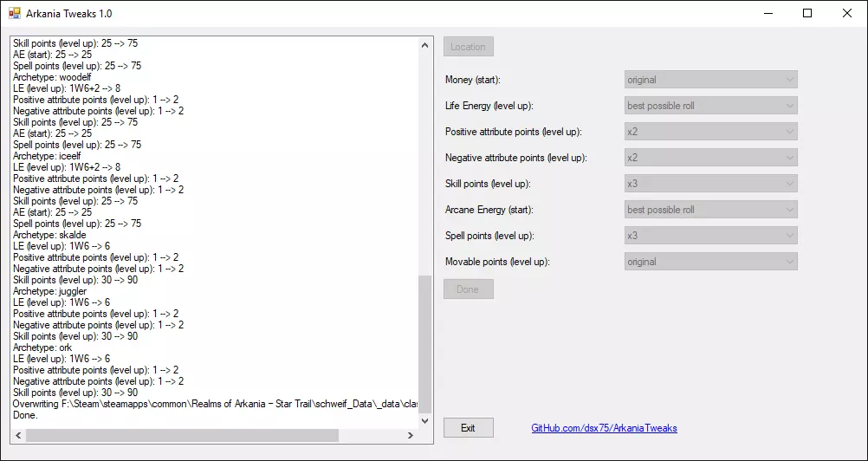Click the 'Movable points (level up):' label
Image resolution: width=868 pixels, height=461 pixels.
[497, 262]
